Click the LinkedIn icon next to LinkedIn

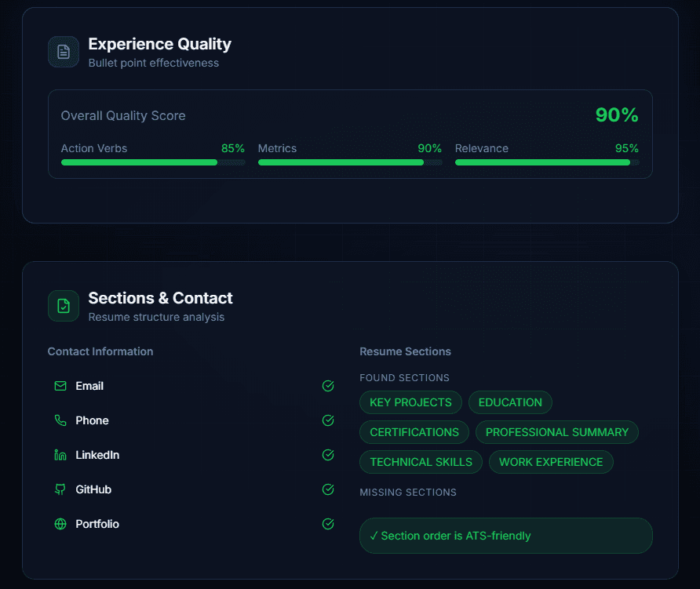(x=60, y=455)
